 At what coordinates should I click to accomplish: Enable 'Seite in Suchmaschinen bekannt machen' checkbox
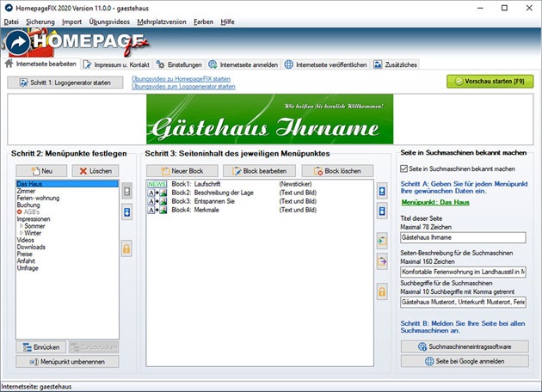[x=403, y=168]
